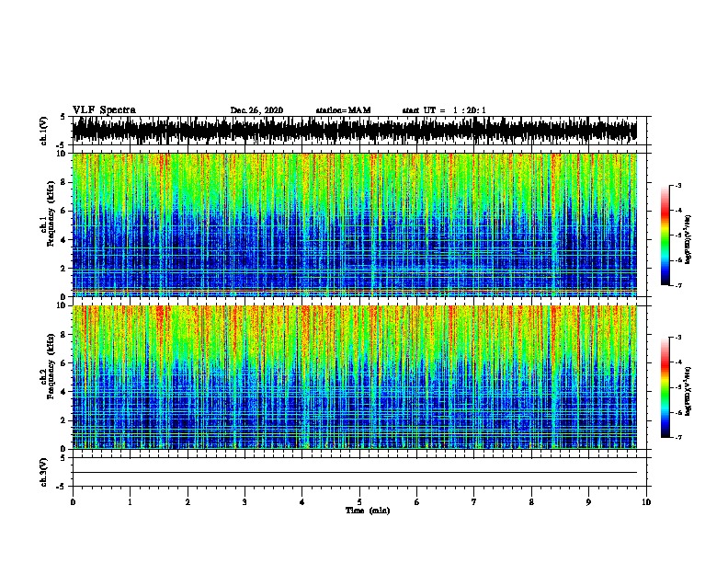728x563 pixels.
Task: Click the ch.1 'Frequency (kHz)' axis label
Action: pyautogui.click(x=51, y=213)
